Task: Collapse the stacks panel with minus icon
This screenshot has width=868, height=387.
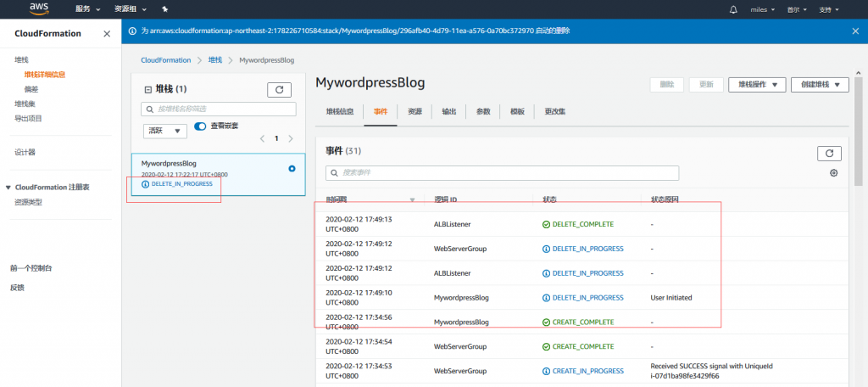Action: [147, 89]
